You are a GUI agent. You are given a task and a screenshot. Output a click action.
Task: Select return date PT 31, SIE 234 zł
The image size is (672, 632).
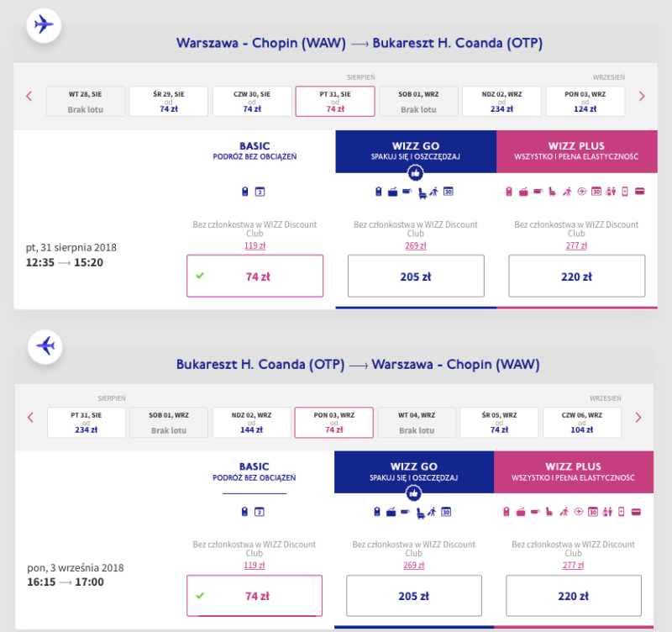click(87, 423)
